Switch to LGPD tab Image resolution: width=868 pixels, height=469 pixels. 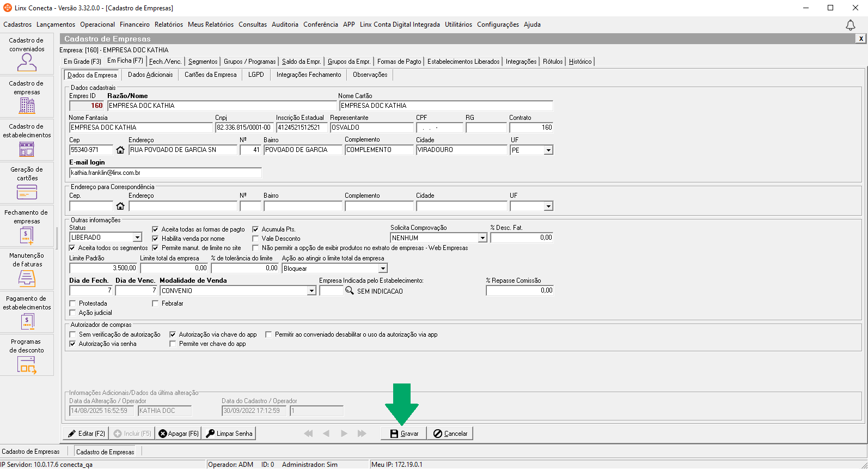pyautogui.click(x=256, y=75)
